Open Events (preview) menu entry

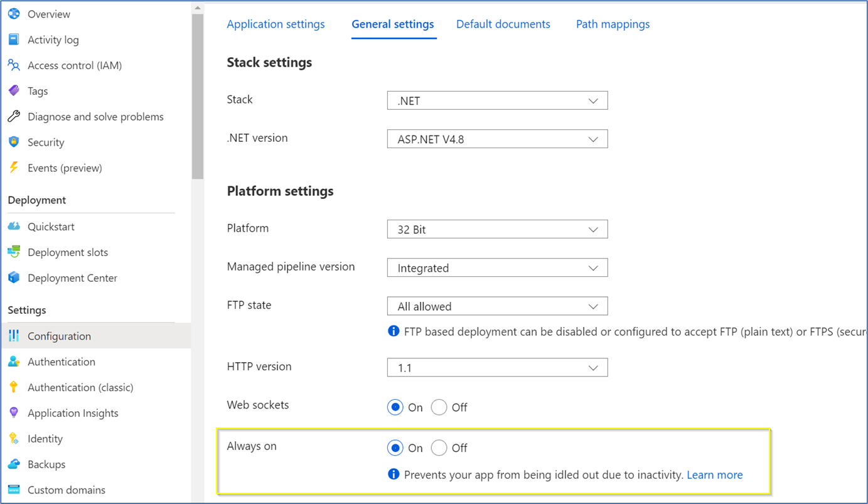click(65, 168)
